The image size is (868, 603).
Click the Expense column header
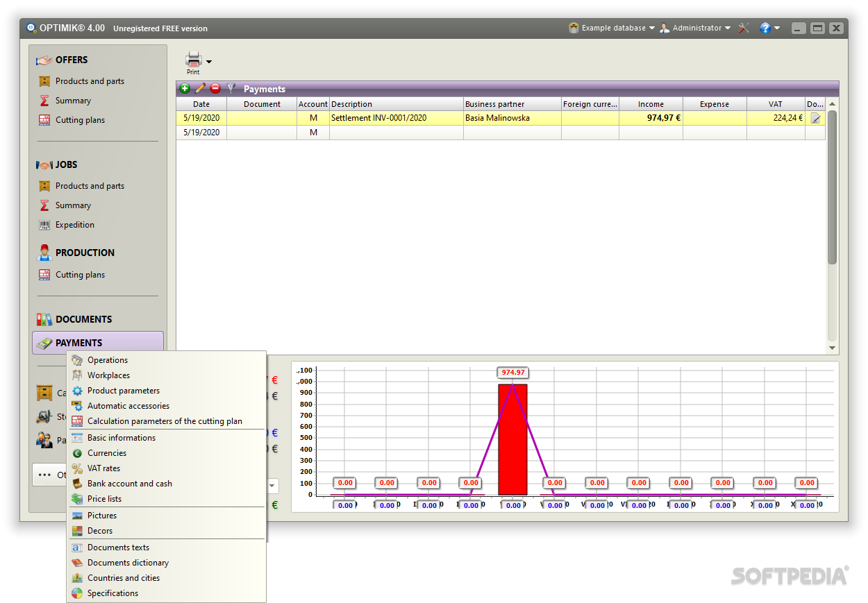[715, 104]
